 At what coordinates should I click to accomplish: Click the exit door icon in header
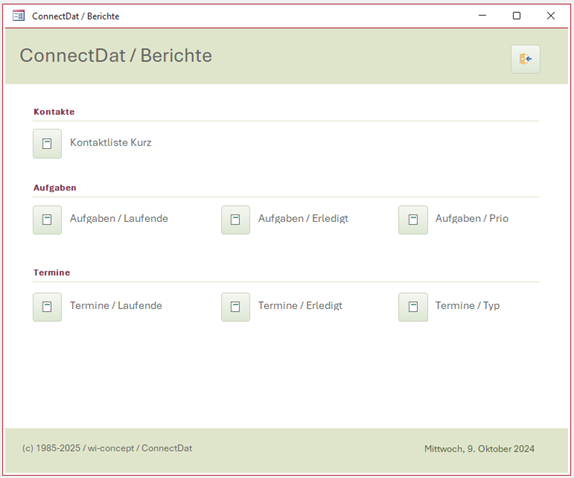pyautogui.click(x=525, y=59)
